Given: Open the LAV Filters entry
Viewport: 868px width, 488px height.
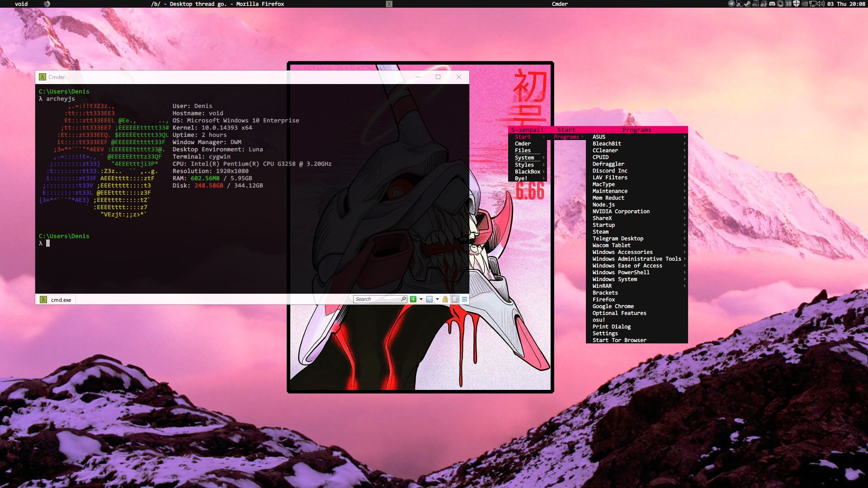Looking at the screenshot, I should (x=637, y=178).
